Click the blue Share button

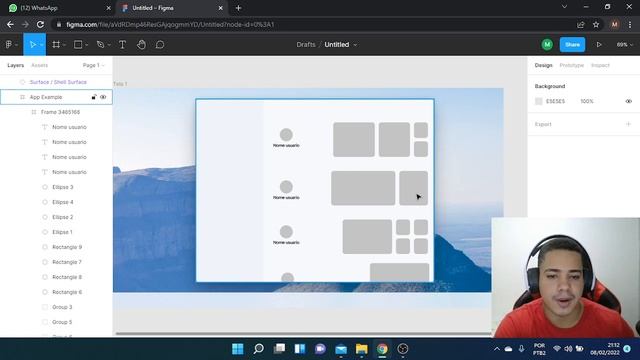pyautogui.click(x=572, y=44)
